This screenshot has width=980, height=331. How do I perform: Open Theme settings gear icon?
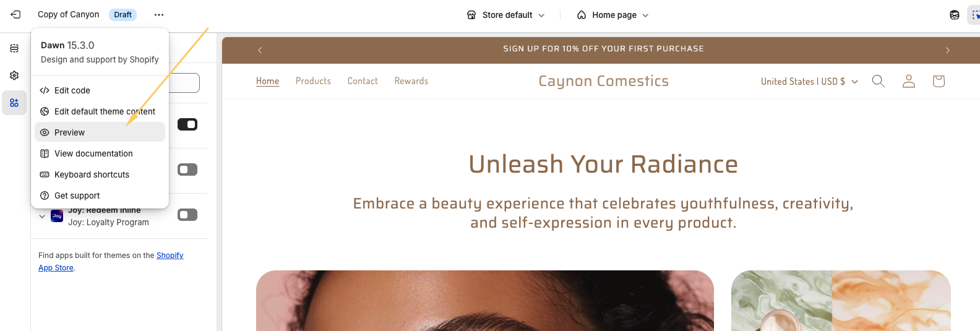pyautogui.click(x=14, y=75)
